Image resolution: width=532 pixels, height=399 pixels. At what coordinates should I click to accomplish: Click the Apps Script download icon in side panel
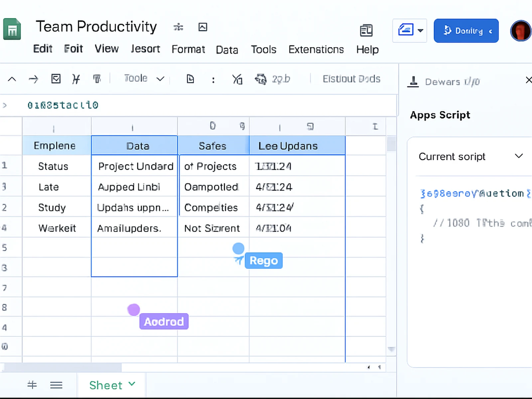point(413,82)
